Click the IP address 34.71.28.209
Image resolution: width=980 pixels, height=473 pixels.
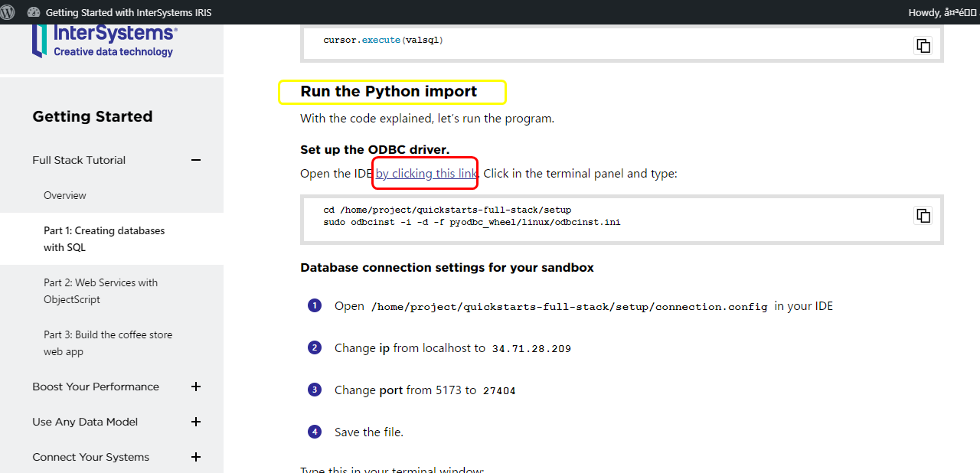point(531,349)
